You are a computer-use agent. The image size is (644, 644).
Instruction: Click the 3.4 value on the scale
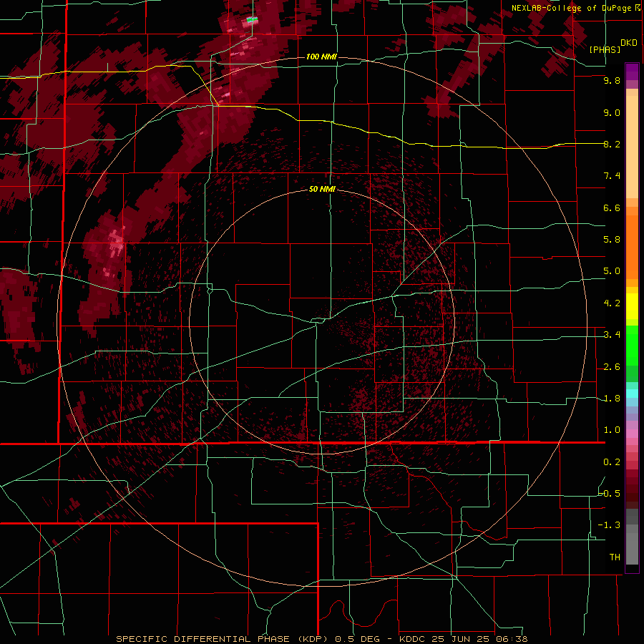coord(612,335)
